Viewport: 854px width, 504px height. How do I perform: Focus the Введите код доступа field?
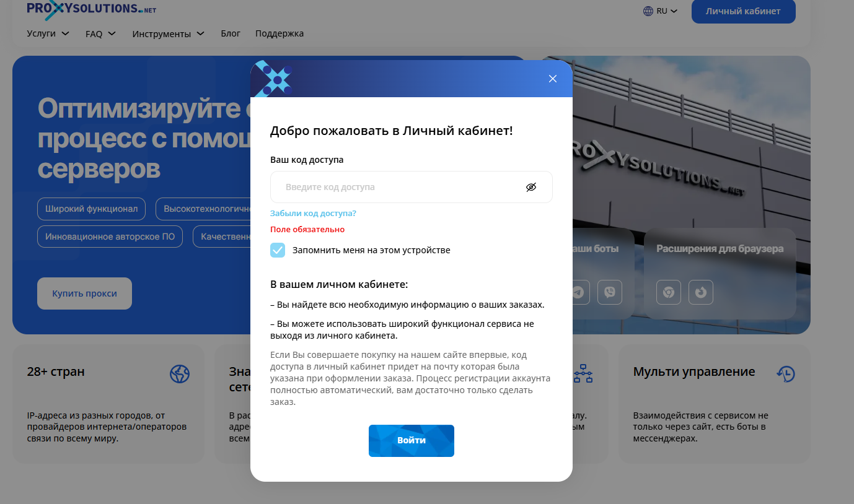point(412,187)
